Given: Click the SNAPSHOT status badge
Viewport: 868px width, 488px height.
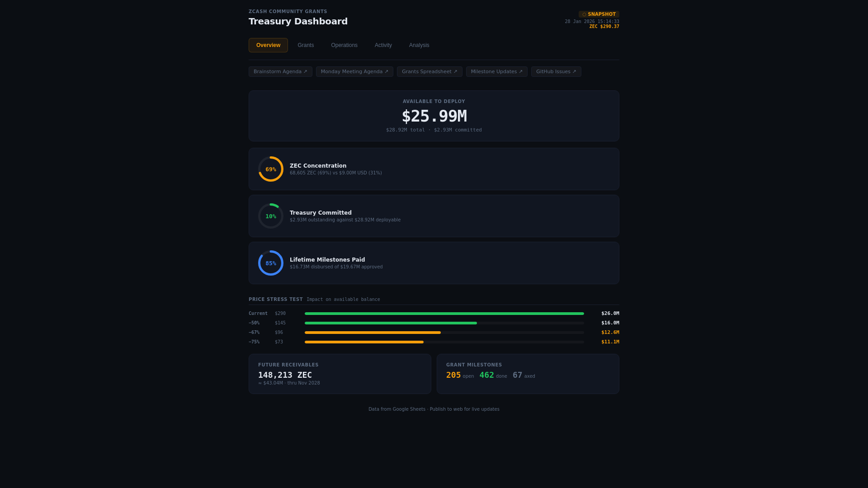Looking at the screenshot, I should click(x=599, y=14).
